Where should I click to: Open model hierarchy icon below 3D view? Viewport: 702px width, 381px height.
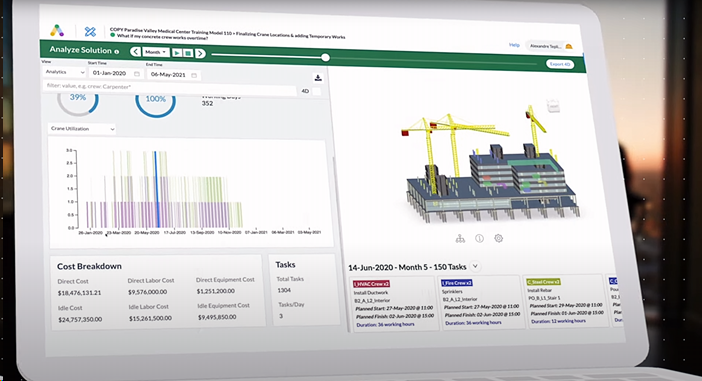[460, 239]
